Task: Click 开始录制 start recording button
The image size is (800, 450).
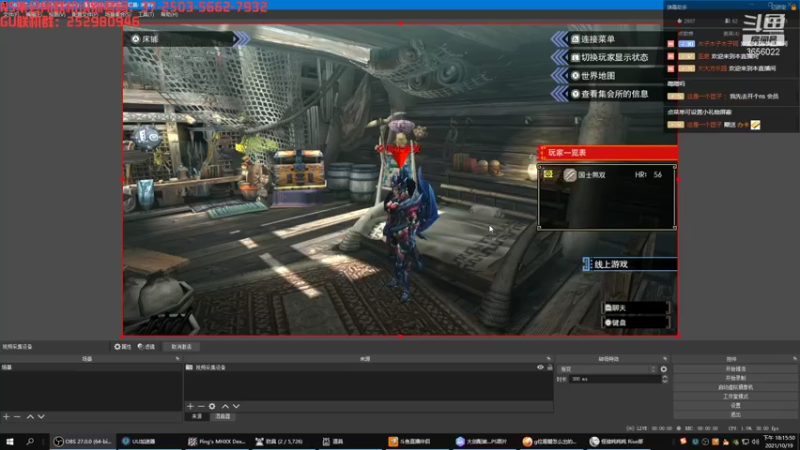Action: [x=735, y=378]
